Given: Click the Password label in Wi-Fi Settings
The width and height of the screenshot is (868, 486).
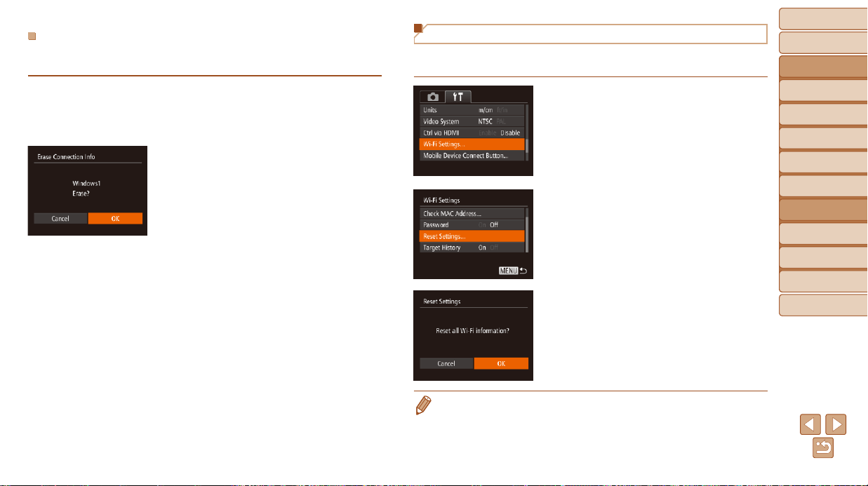Looking at the screenshot, I should (436, 225).
